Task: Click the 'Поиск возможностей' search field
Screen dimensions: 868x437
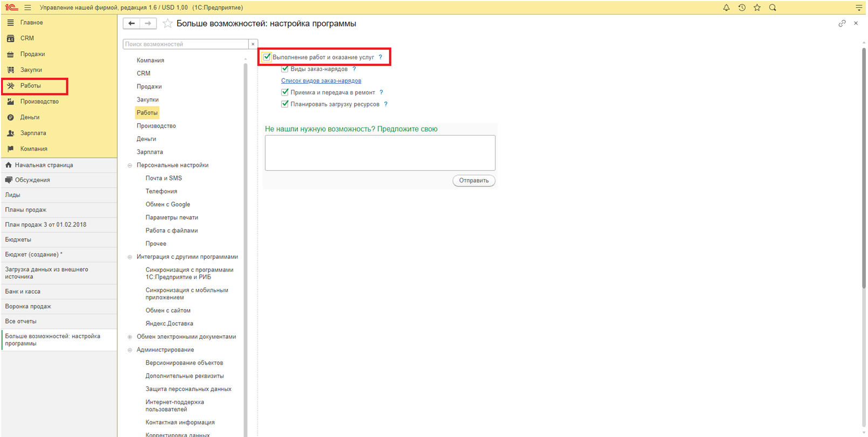Action: click(185, 44)
